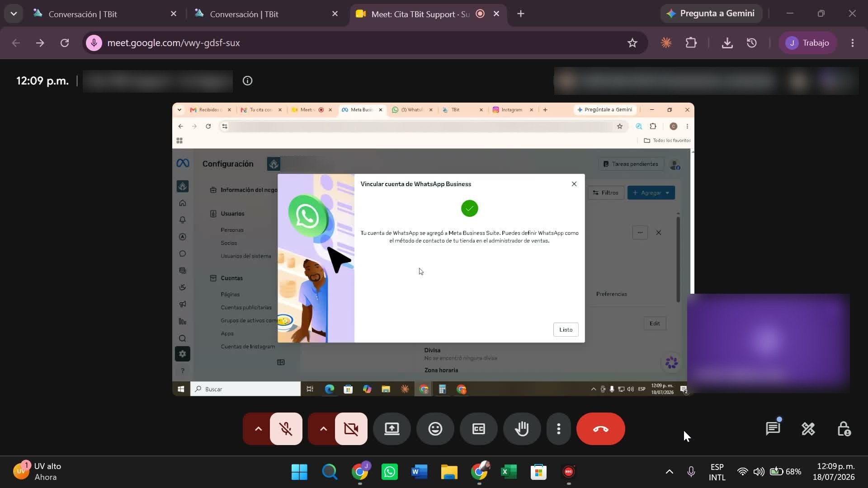Screen dimensions: 868x488
Task: Select Usuarios del sistema item
Action: [x=246, y=256]
